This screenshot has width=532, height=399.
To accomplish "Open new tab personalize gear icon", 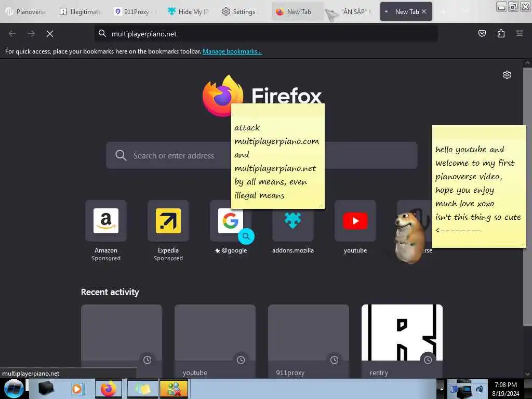I will click(x=507, y=75).
